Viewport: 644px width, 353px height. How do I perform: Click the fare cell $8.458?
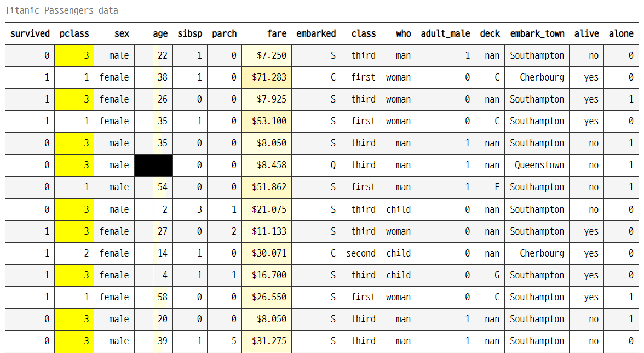(267, 165)
